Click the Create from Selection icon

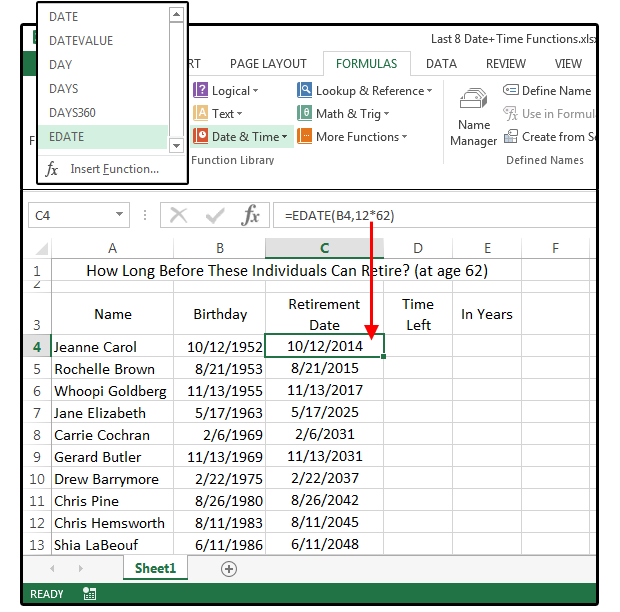point(510,136)
